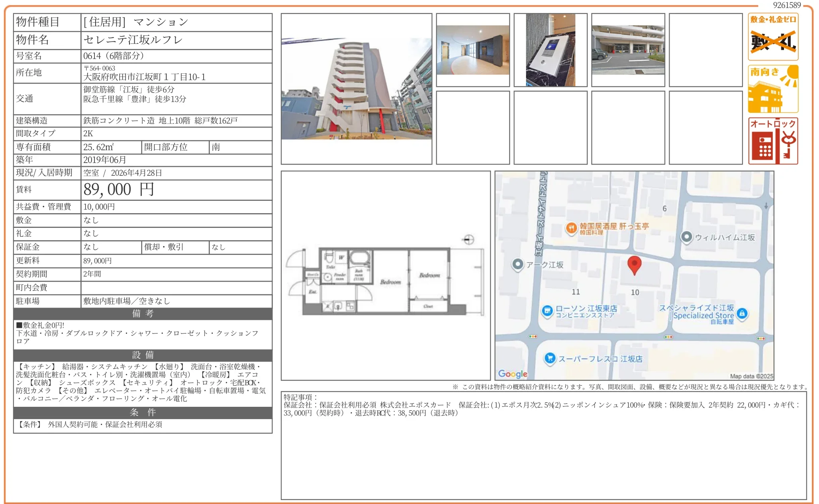Click the ローソン 江坂東店 map marker
Viewport: 819px width, 504px height.
[547, 311]
